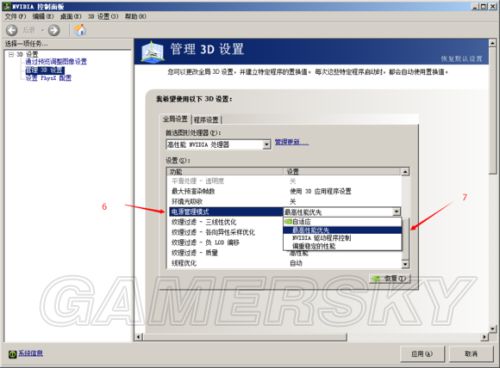
Task: Click the 管理更新 link
Action: click(291, 142)
